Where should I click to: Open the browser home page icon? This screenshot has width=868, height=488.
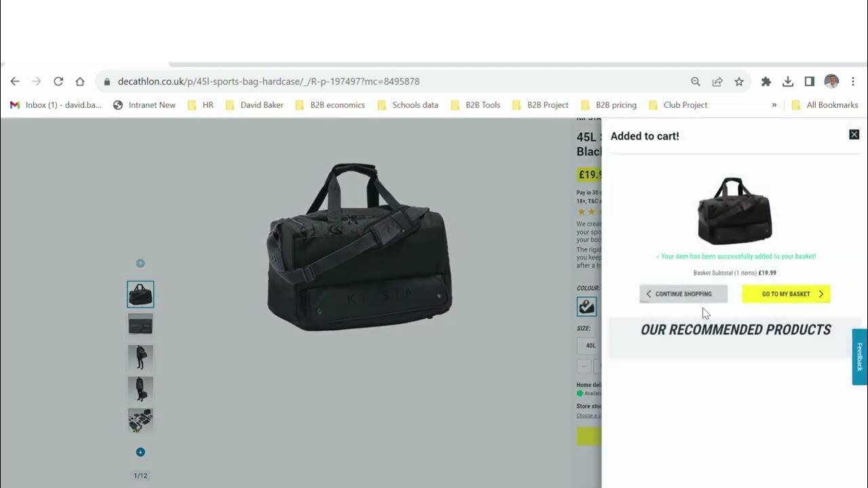click(x=80, y=81)
